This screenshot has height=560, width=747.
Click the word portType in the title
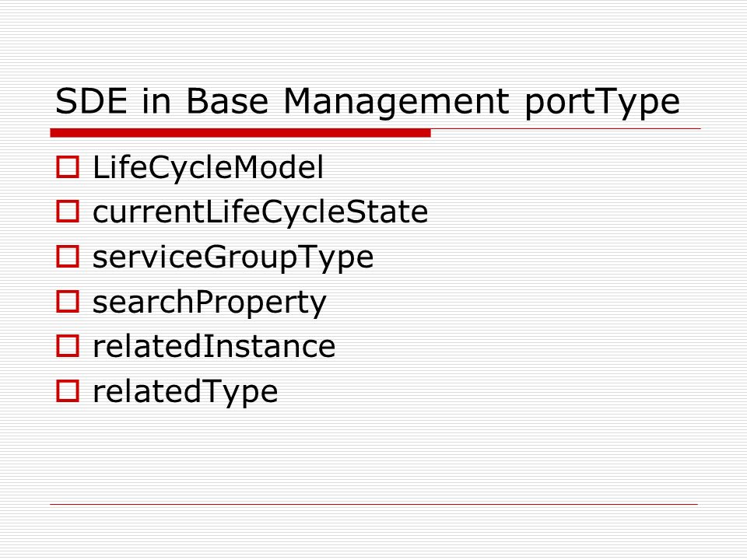click(602, 103)
